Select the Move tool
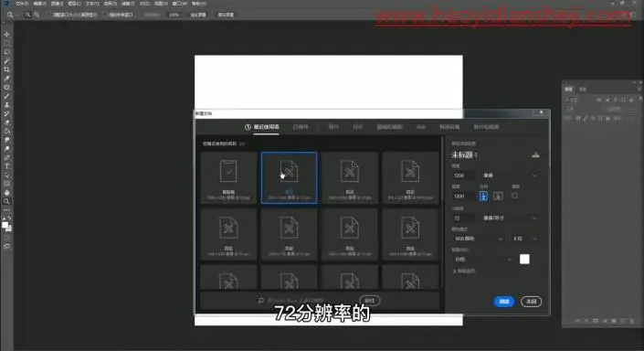The height and width of the screenshot is (351, 644). (6, 35)
